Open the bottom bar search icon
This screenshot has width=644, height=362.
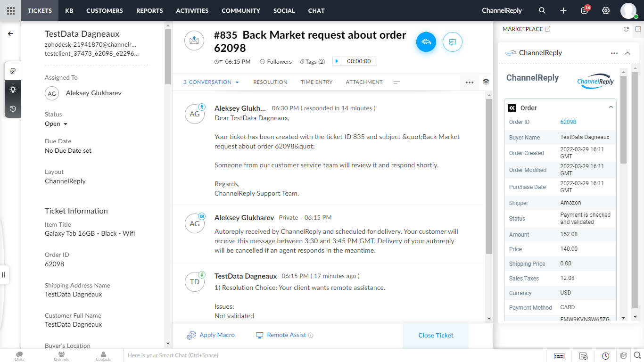[x=637, y=355]
